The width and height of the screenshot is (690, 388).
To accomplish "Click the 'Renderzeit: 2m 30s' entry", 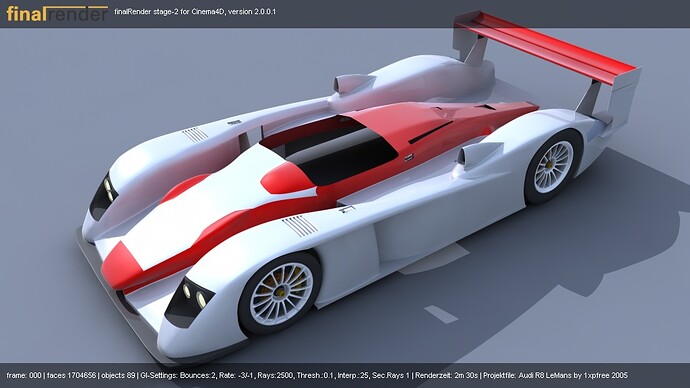I will [447, 375].
